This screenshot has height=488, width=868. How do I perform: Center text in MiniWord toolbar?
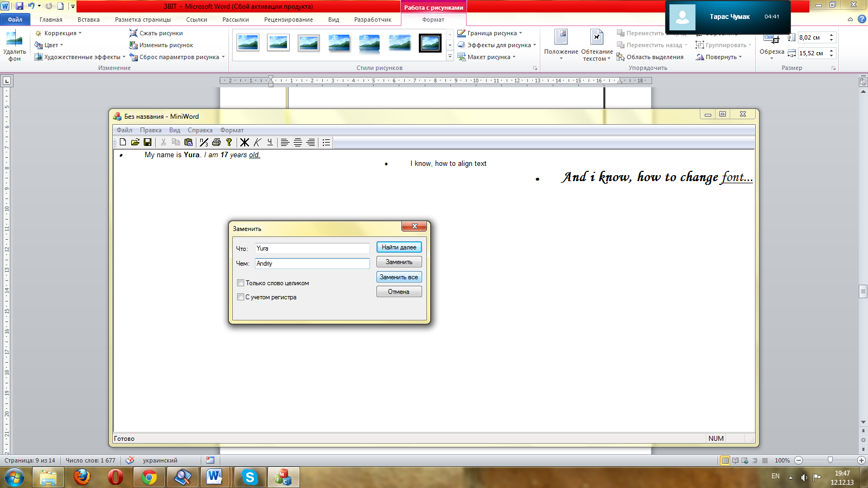tap(298, 142)
